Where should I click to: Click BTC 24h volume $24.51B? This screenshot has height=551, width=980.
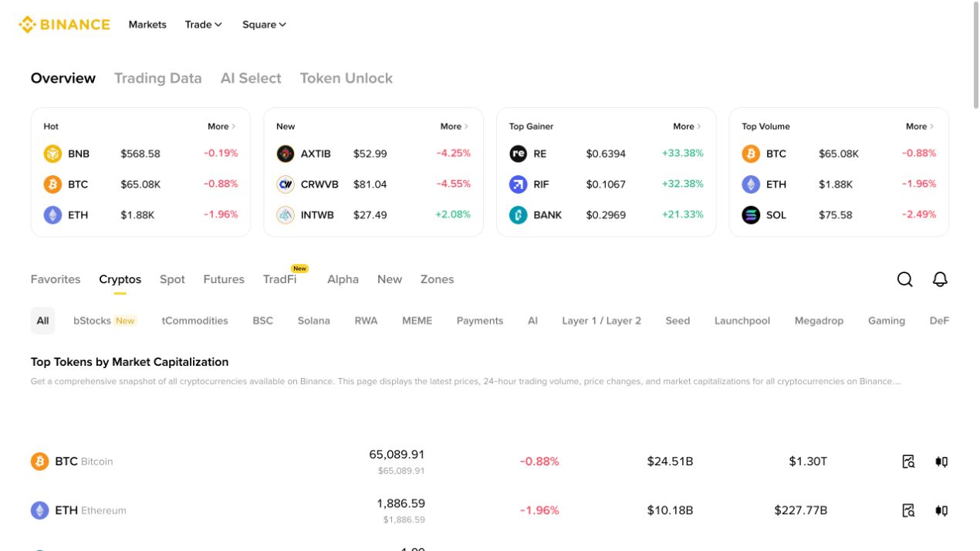pos(670,461)
